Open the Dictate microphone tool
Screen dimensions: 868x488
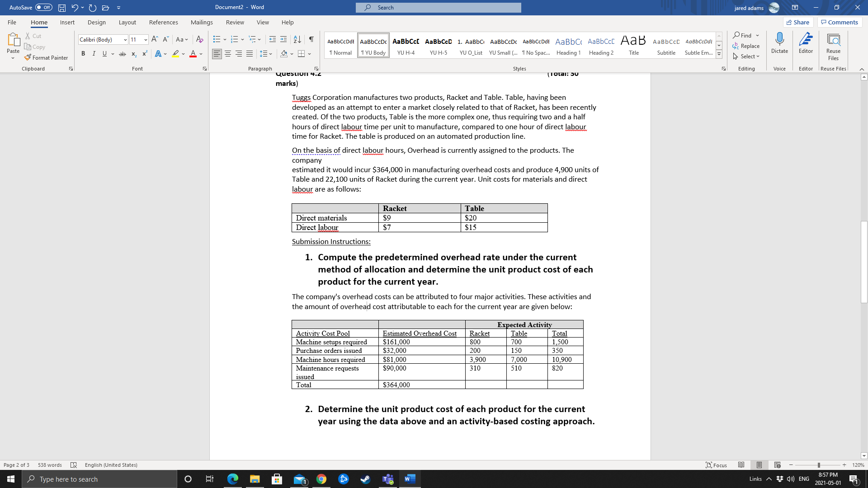click(779, 41)
